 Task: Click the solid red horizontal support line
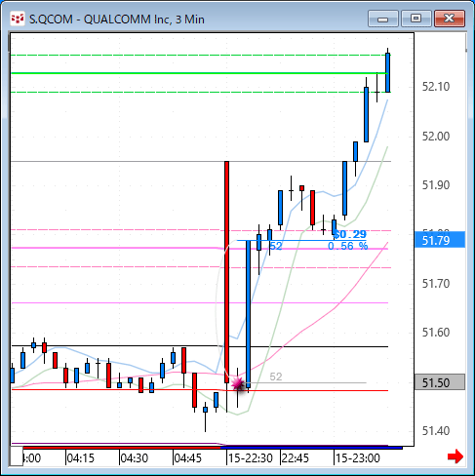200,390
